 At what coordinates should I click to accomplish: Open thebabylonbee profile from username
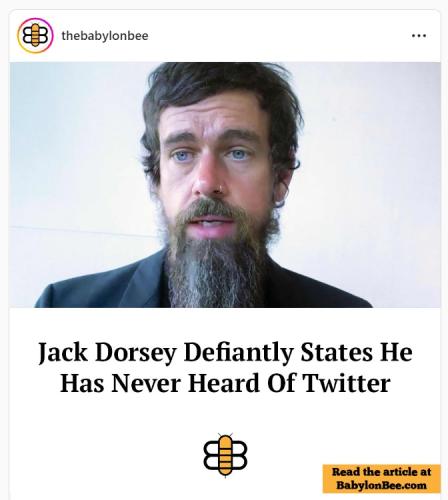[x=105, y=36]
